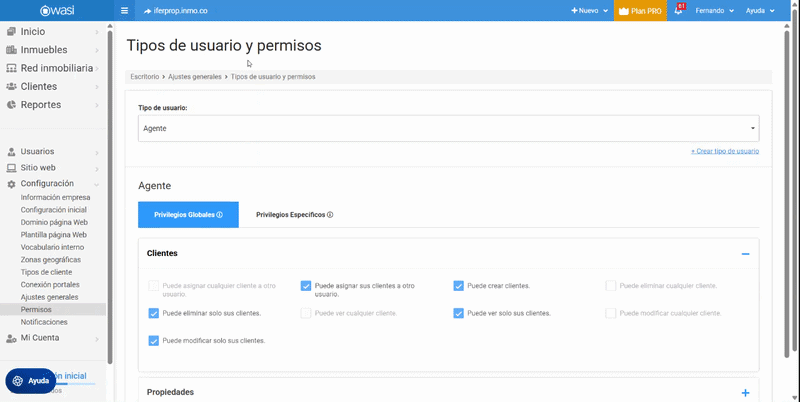Image resolution: width=800 pixels, height=402 pixels.
Task: Click the Inmuebles buildings icon
Action: 11,50
